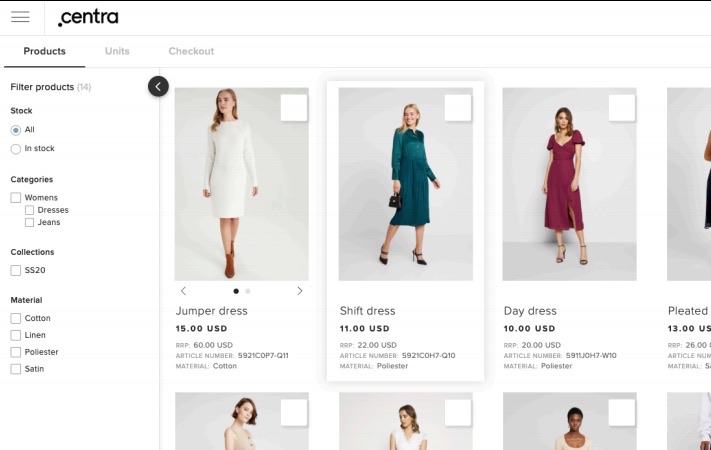Select the All stock radio button
Viewport: 711px width, 450px height.
click(16, 130)
